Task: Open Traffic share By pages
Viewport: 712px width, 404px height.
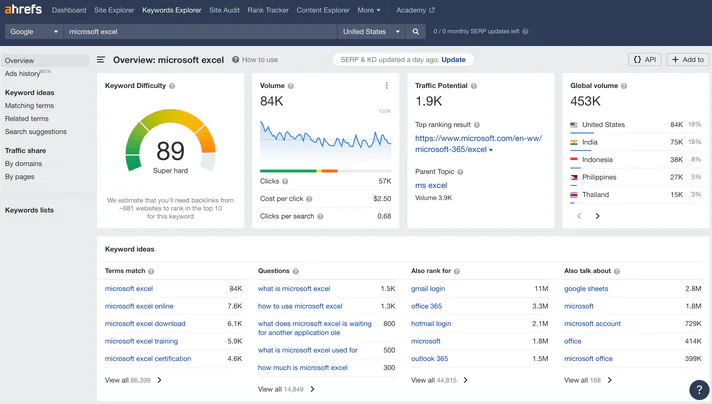Action: (x=20, y=177)
